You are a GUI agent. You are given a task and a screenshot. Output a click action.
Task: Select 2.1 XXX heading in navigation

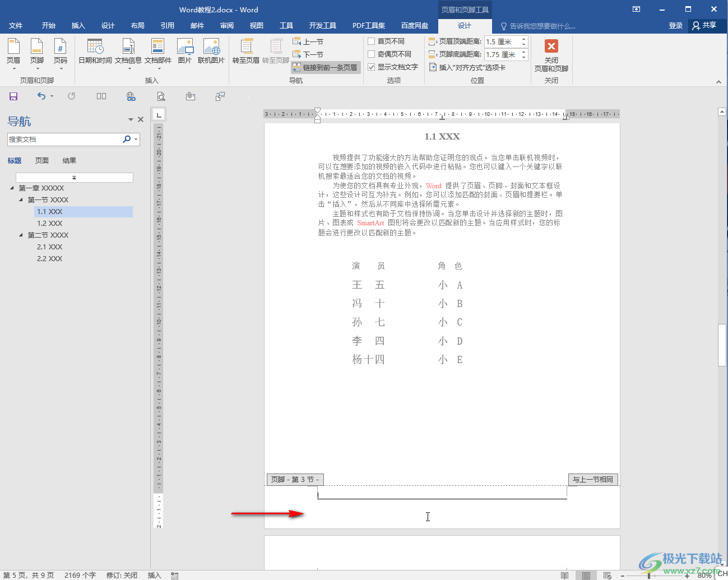click(50, 247)
